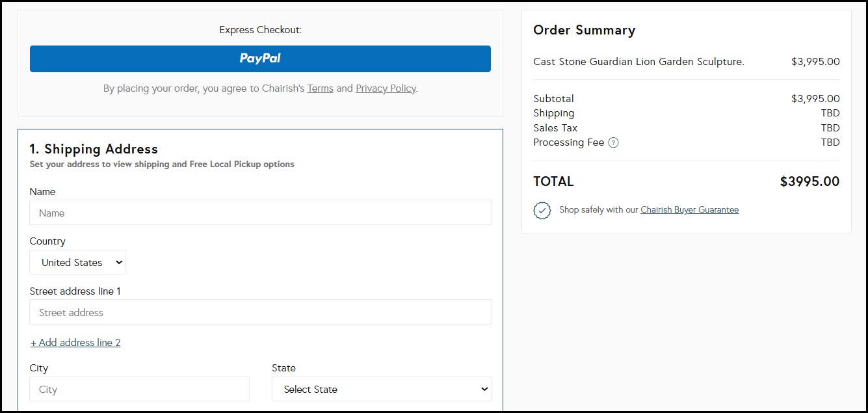The height and width of the screenshot is (413, 868).
Task: Click the Order Summary heading
Action: click(x=584, y=31)
